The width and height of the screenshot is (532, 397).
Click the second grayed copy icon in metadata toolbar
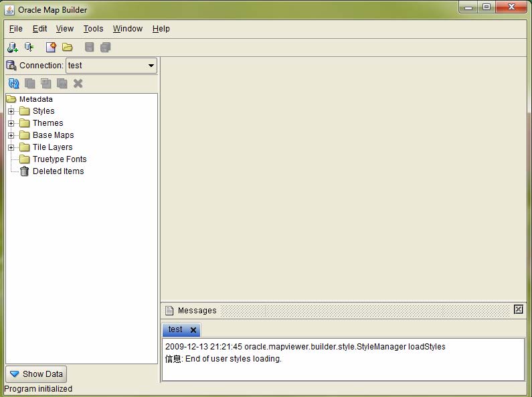tap(46, 84)
